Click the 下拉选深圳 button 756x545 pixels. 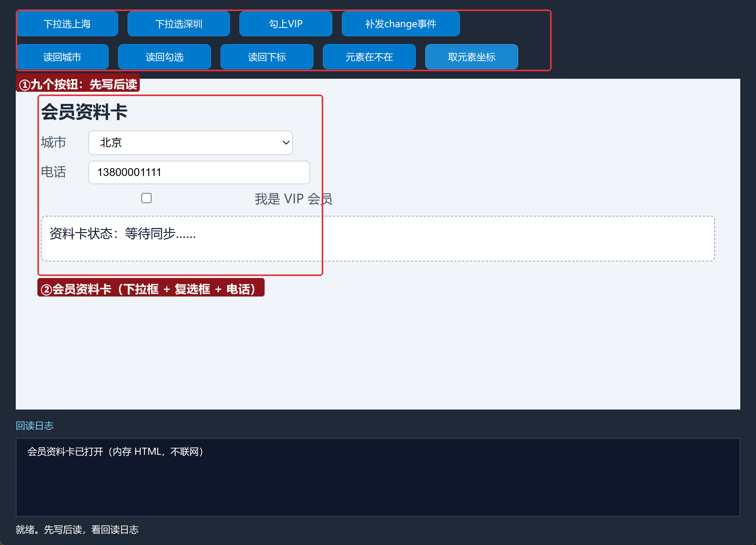tap(179, 24)
